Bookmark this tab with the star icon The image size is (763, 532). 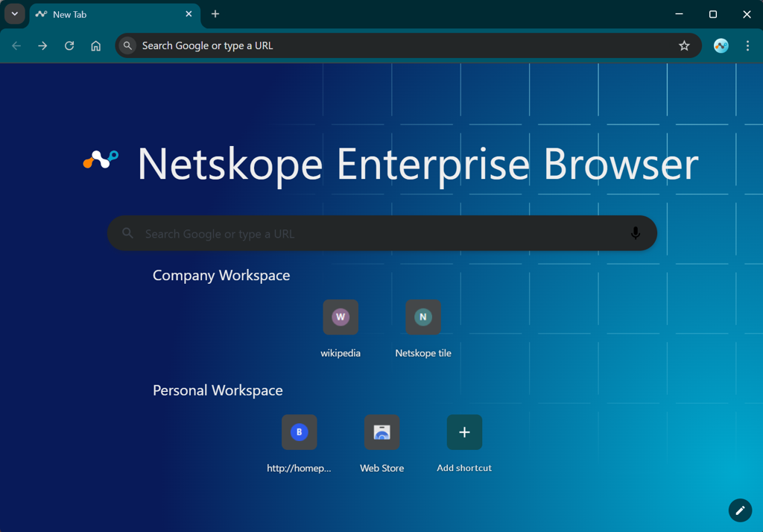coord(684,45)
